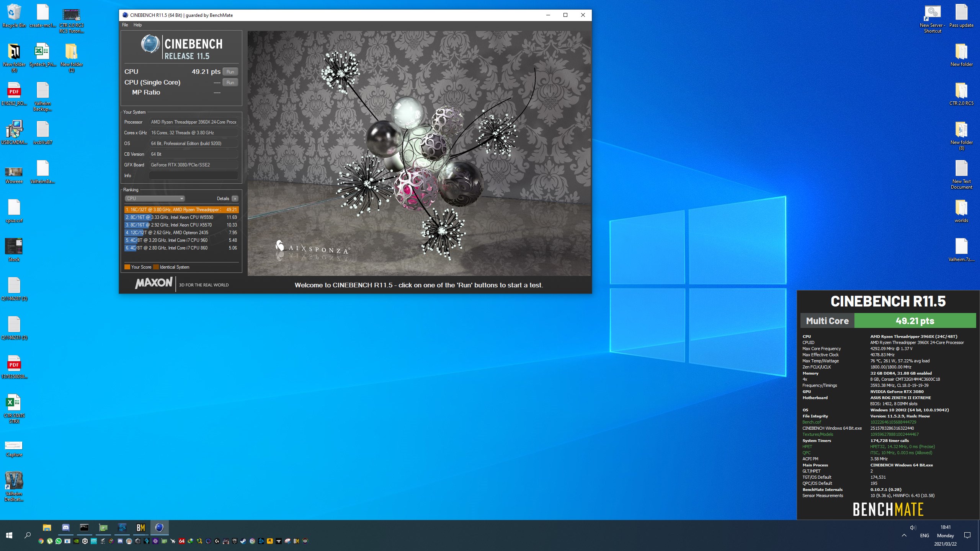Screen dimensions: 980x551
Task: Open File Explorer from the taskbar
Action: tap(47, 528)
